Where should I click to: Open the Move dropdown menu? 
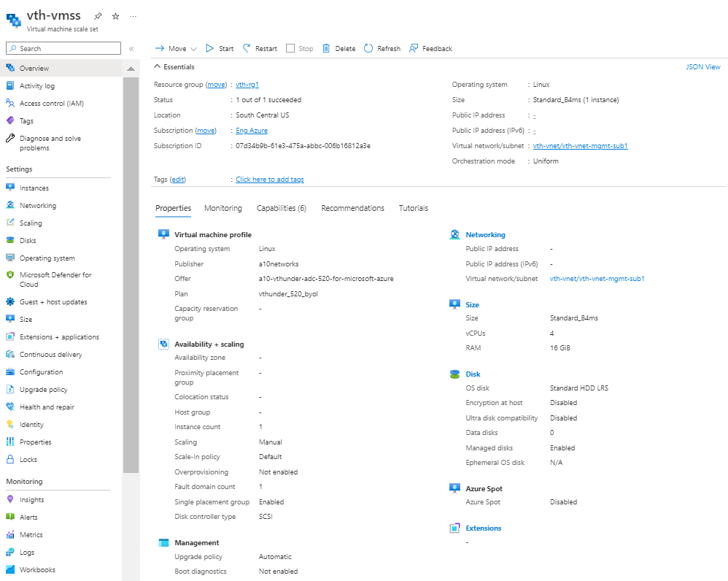click(x=176, y=48)
